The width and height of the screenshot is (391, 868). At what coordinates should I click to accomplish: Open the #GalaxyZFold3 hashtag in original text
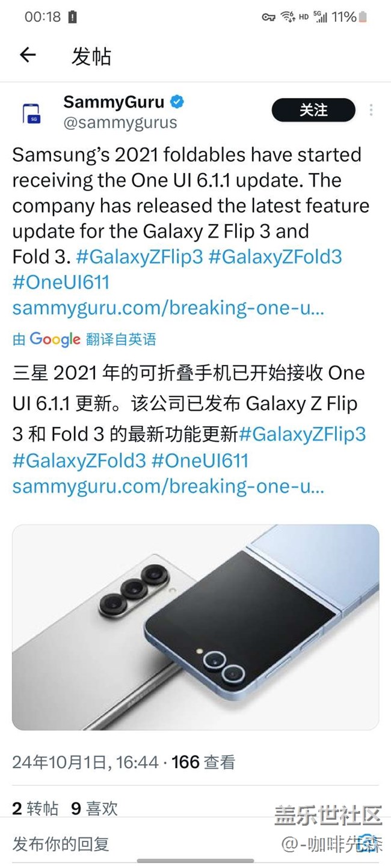(275, 257)
